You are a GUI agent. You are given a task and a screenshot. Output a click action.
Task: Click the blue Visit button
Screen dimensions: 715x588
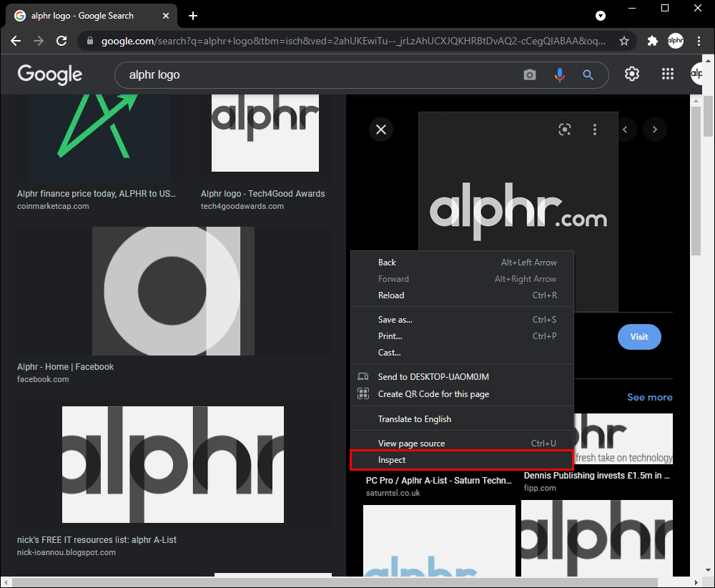coord(639,337)
